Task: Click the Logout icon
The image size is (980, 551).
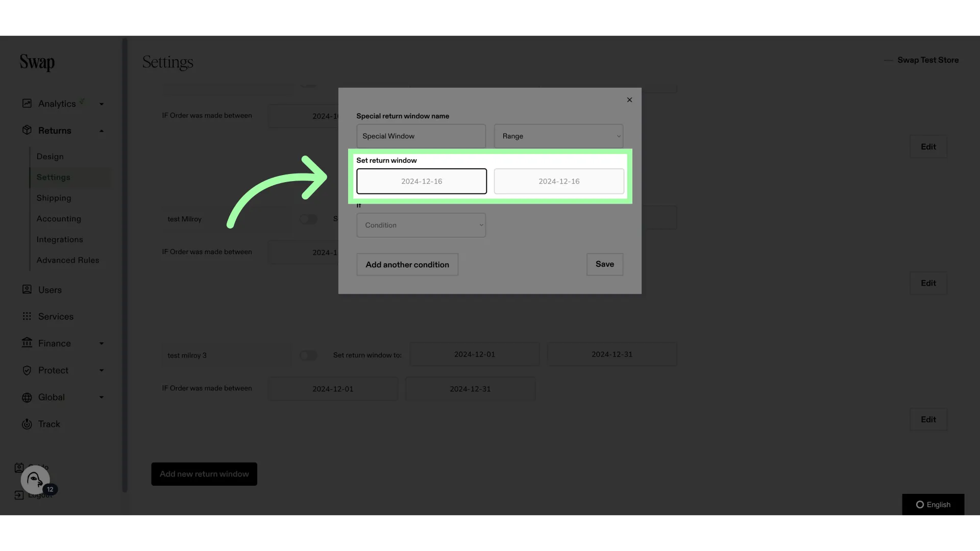Action: click(19, 495)
